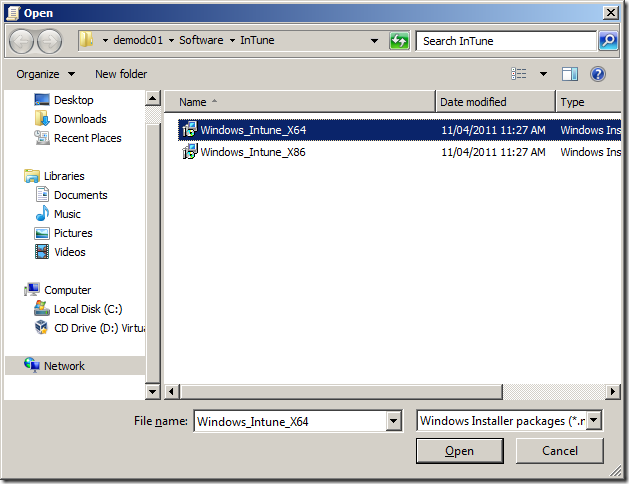Viewport: 629px width, 484px height.
Task: Click the Change your view icon
Action: (x=519, y=74)
